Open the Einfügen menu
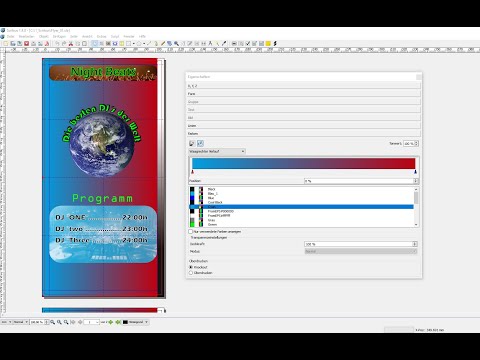 click(59, 36)
